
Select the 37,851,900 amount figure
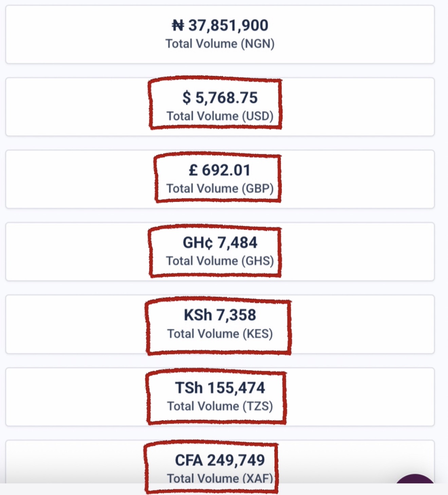[x=228, y=26]
